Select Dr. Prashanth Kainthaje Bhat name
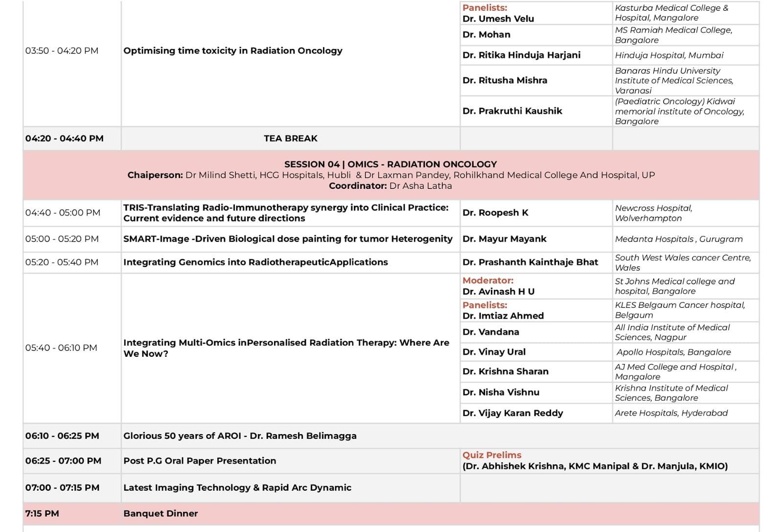Screen dimensions: 783x532 (530, 262)
